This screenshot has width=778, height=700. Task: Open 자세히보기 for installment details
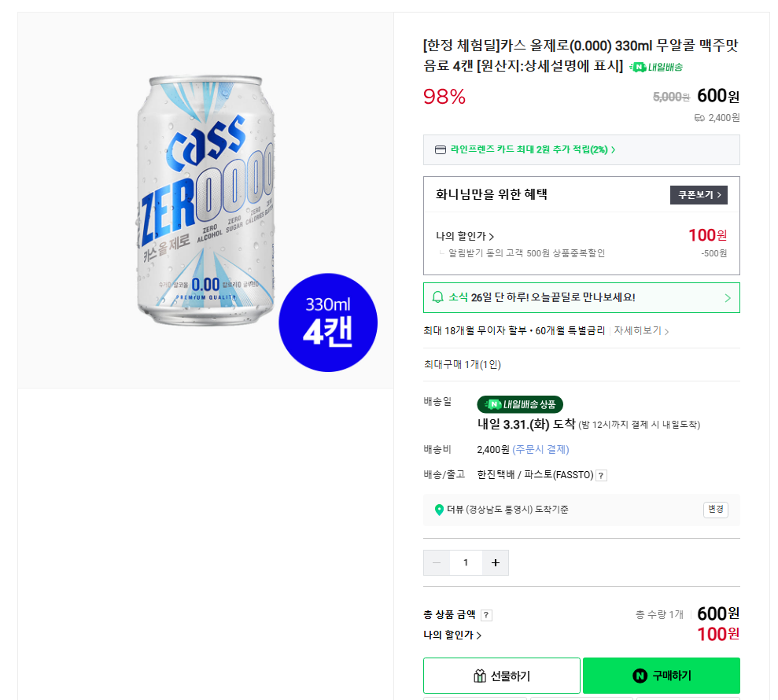click(x=641, y=331)
